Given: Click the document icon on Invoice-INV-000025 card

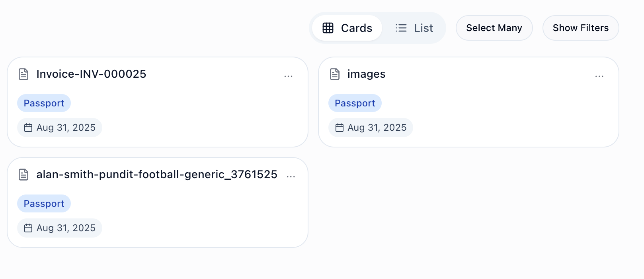Looking at the screenshot, I should [x=24, y=74].
